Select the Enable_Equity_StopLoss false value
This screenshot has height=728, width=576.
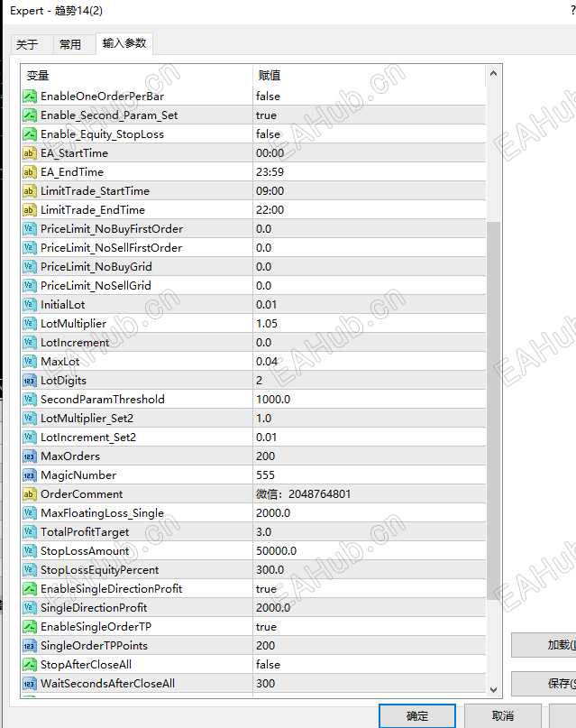click(x=268, y=134)
